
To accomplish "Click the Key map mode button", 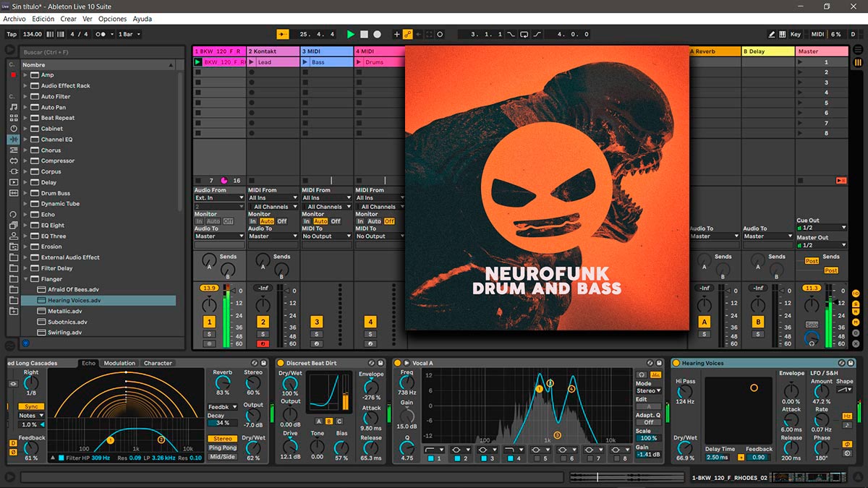I will pyautogui.click(x=796, y=34).
